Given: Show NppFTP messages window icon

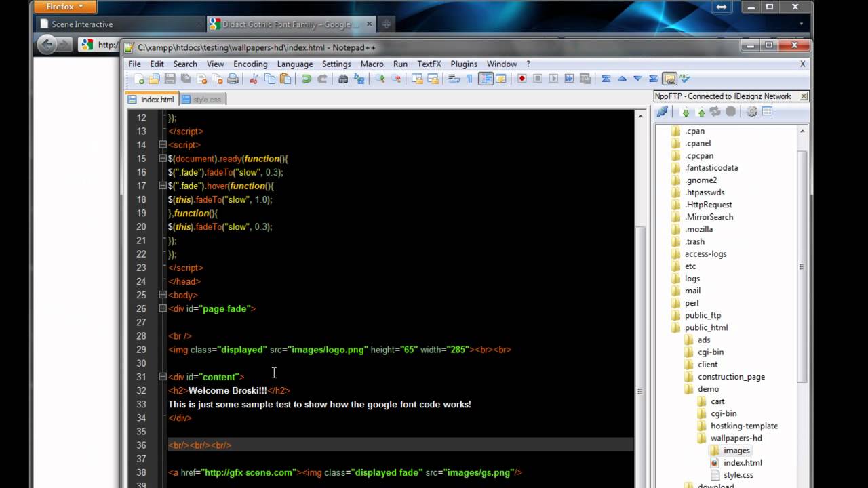Looking at the screenshot, I should [x=768, y=112].
